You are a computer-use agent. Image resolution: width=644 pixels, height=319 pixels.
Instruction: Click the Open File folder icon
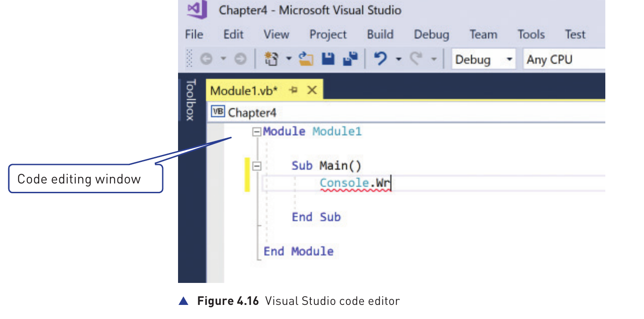click(x=306, y=59)
